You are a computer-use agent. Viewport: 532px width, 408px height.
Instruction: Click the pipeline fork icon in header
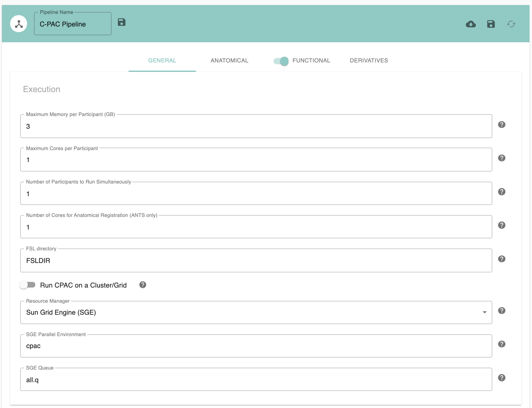coord(19,24)
